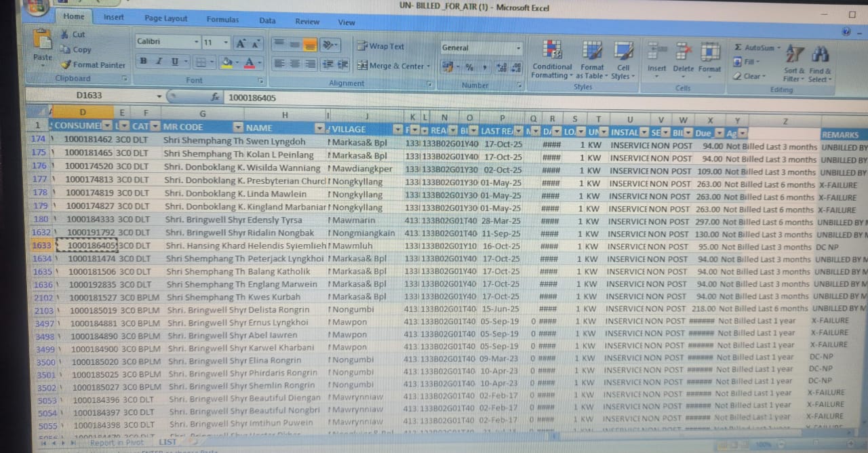Select the LIST sheet tab

coord(167,442)
